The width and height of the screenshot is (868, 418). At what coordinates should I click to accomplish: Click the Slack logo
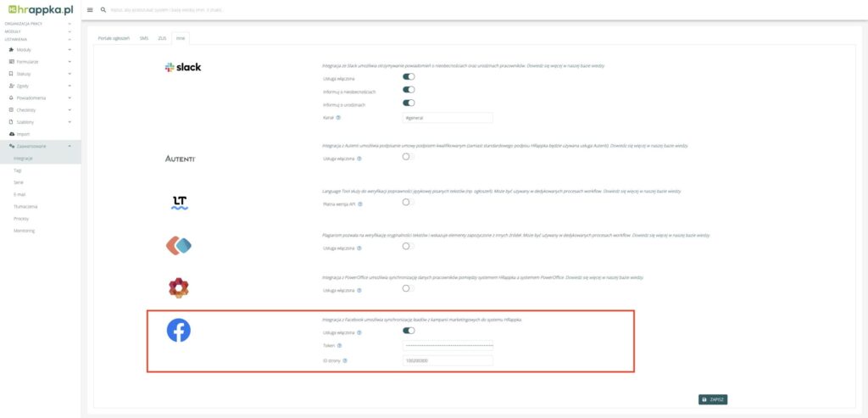[183, 67]
